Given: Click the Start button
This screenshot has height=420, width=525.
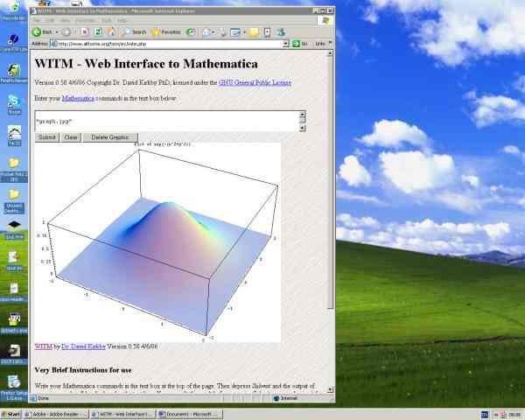Looking at the screenshot, I should [11, 414].
